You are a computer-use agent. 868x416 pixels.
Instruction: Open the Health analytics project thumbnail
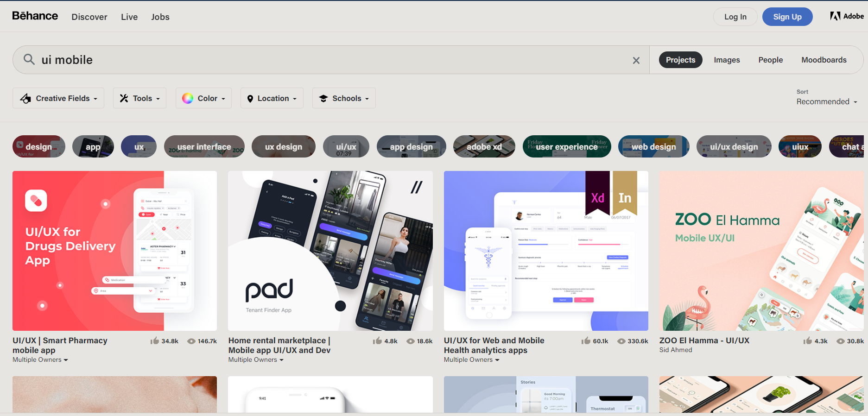click(x=546, y=251)
